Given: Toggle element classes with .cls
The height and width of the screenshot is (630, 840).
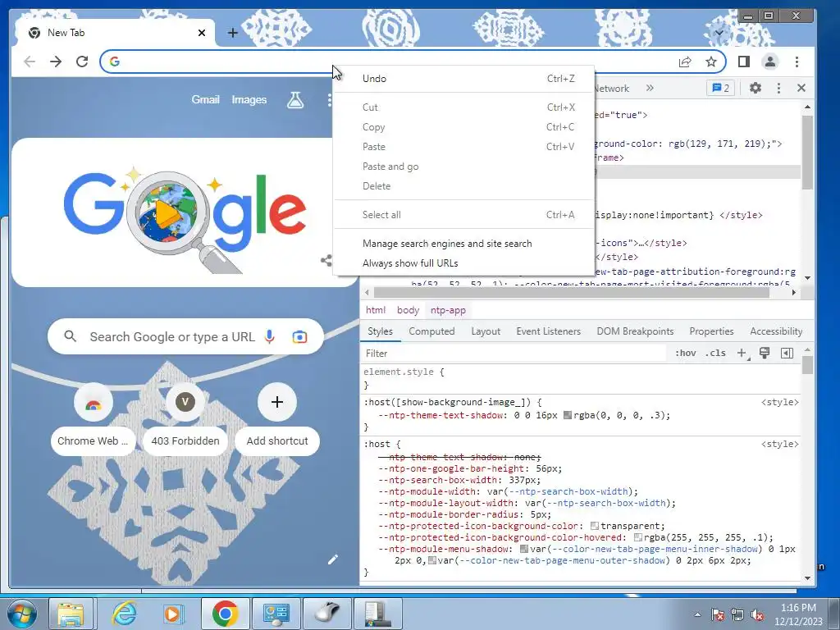Looking at the screenshot, I should pyautogui.click(x=715, y=353).
